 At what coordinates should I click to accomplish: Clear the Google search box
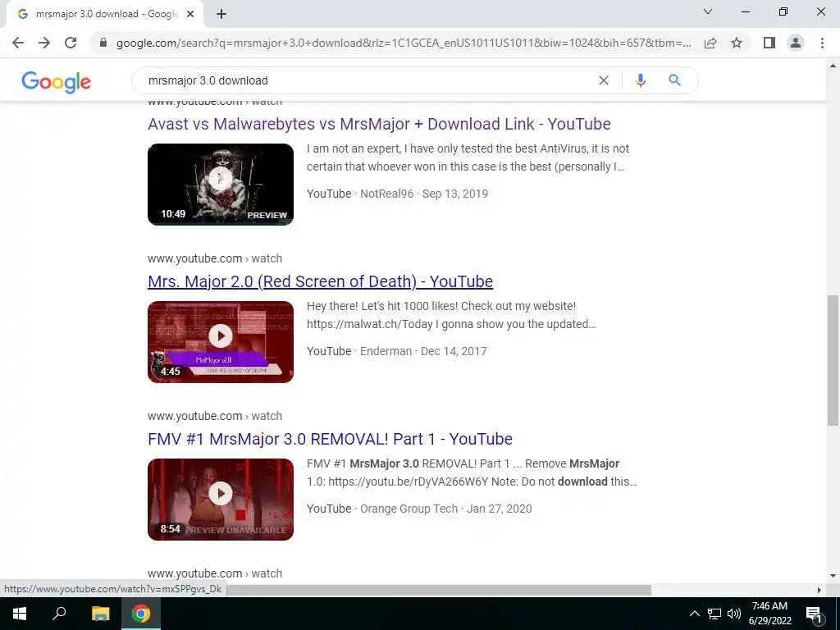[x=604, y=80]
